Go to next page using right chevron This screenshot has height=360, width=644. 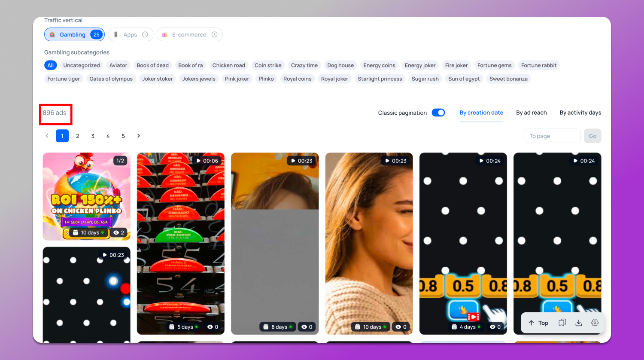coord(139,136)
